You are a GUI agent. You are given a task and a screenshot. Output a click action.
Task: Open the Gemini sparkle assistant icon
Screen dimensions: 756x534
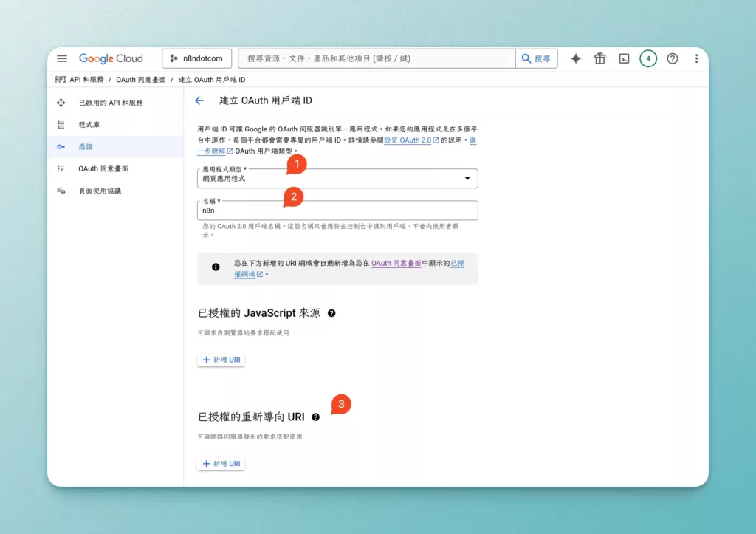pyautogui.click(x=576, y=58)
